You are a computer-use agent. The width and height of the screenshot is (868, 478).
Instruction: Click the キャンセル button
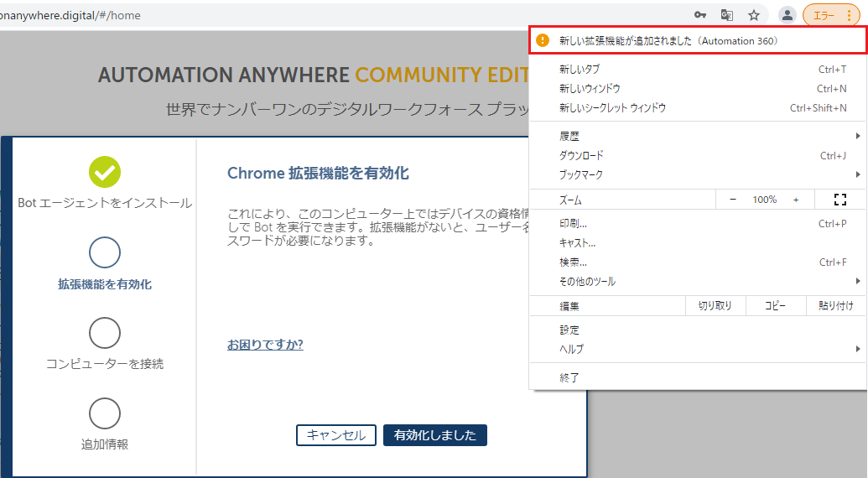pos(336,435)
